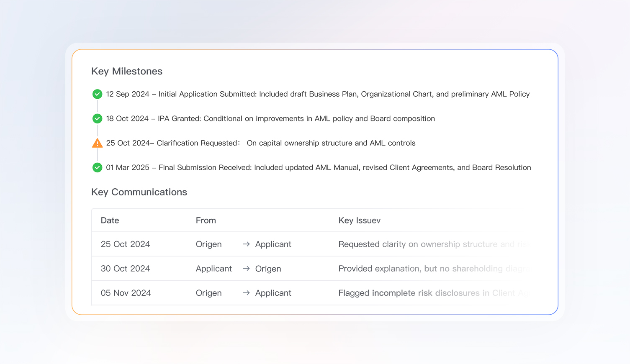Open the IPA Granted milestone entry
The width and height of the screenshot is (630, 364).
[270, 119]
